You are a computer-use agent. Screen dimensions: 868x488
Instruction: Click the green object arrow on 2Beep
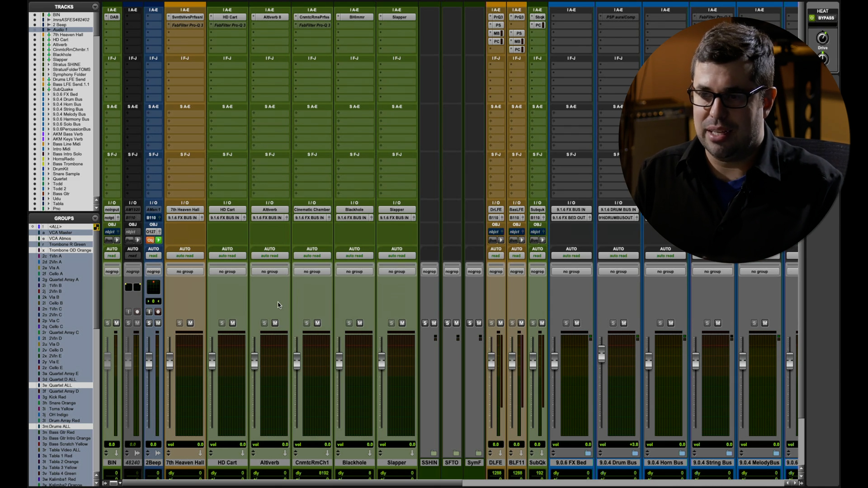(158, 240)
